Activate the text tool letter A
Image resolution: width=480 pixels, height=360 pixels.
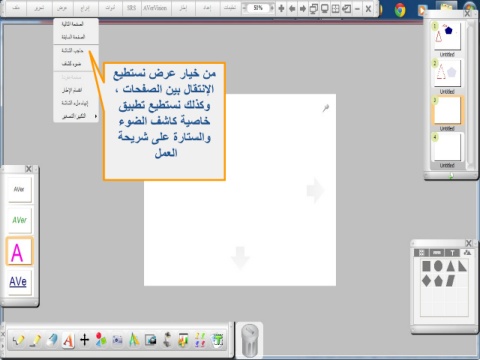coord(68,340)
